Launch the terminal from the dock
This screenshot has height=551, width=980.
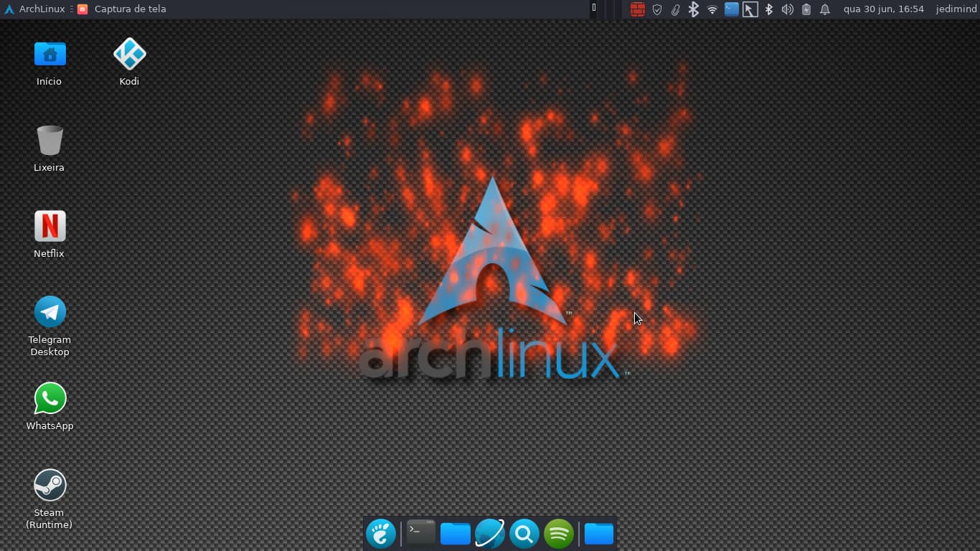click(x=421, y=533)
